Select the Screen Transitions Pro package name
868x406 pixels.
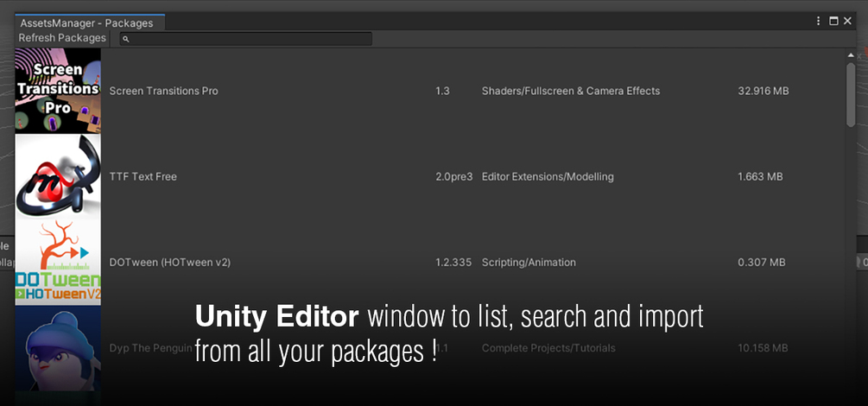pyautogui.click(x=163, y=91)
